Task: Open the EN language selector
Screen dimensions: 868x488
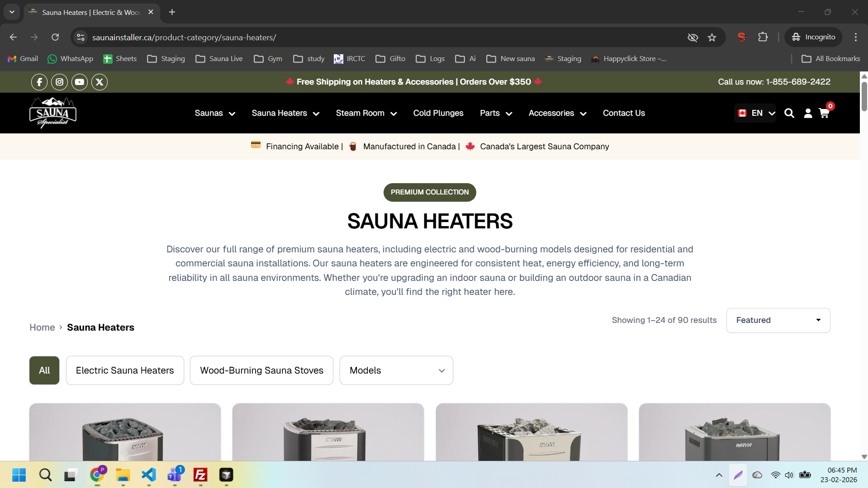Action: (756, 113)
